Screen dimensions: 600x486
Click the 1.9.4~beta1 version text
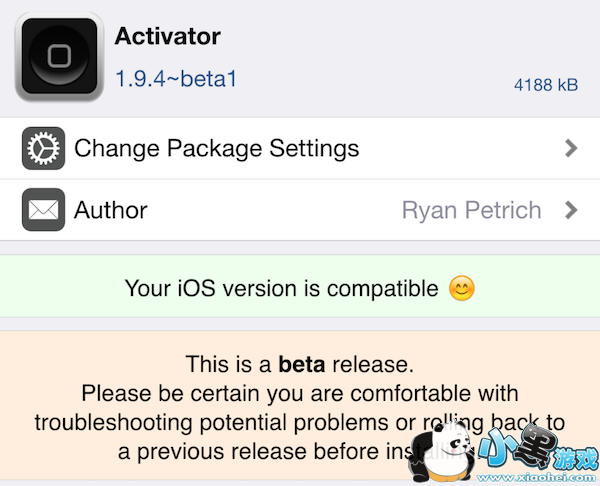(176, 78)
